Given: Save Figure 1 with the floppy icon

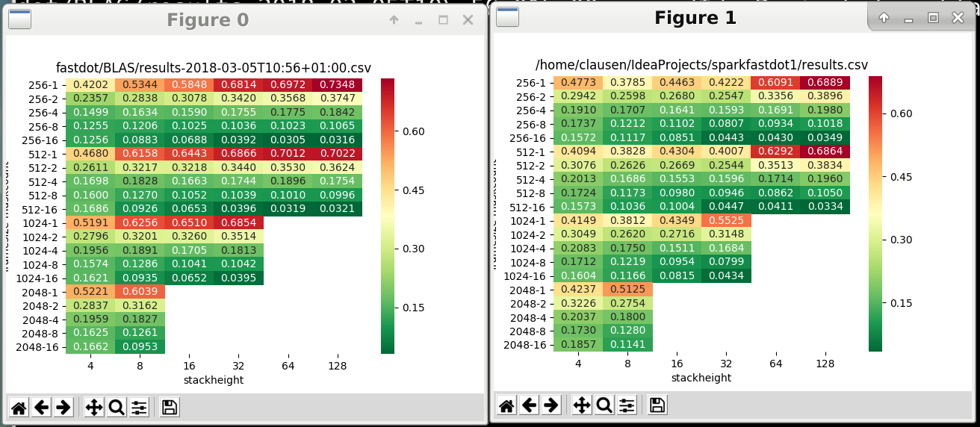Looking at the screenshot, I should pos(657,405).
